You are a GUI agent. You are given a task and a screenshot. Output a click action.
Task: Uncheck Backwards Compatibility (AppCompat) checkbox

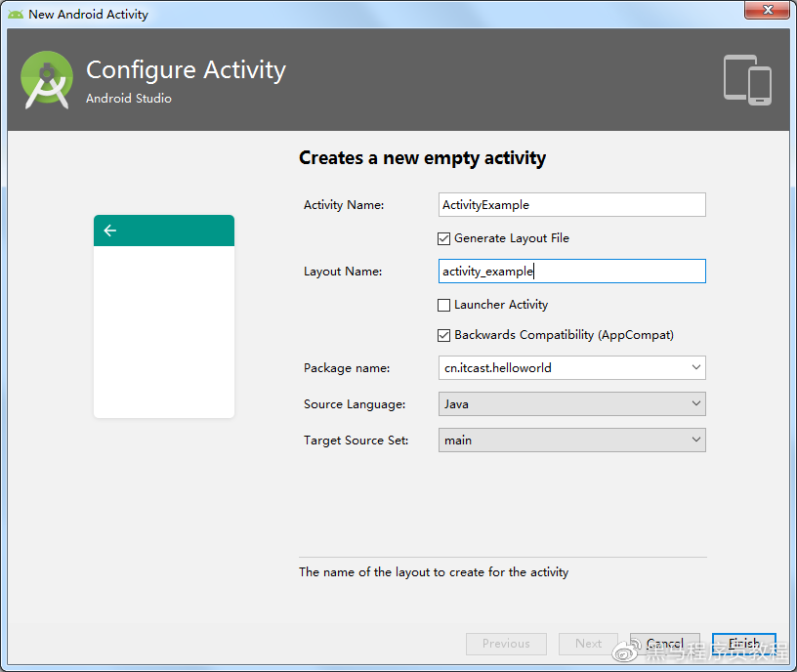tap(443, 335)
